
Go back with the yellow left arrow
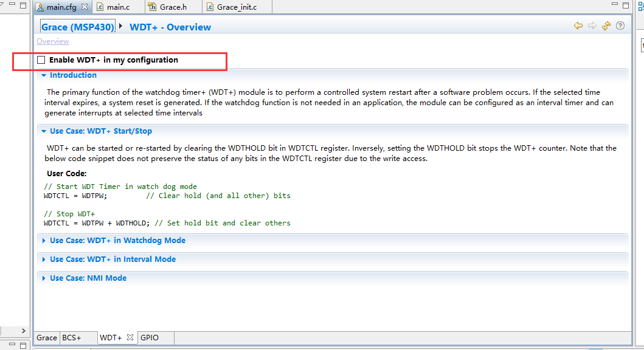[578, 26]
